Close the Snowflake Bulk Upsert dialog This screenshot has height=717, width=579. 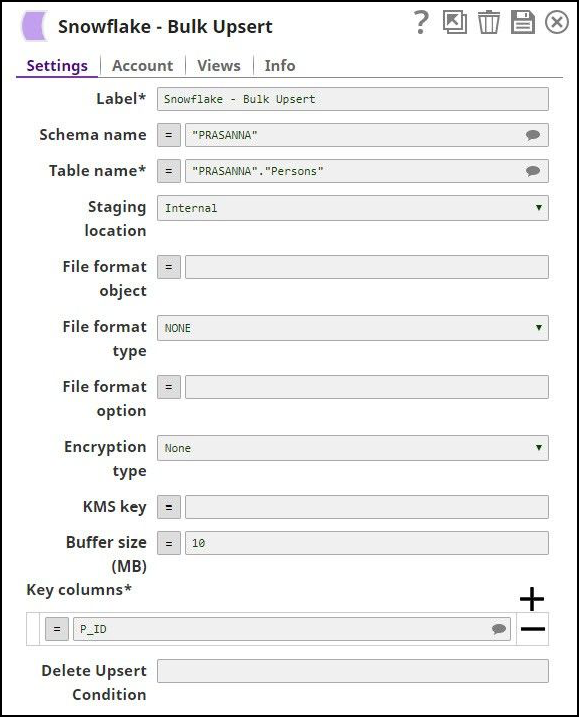(557, 22)
